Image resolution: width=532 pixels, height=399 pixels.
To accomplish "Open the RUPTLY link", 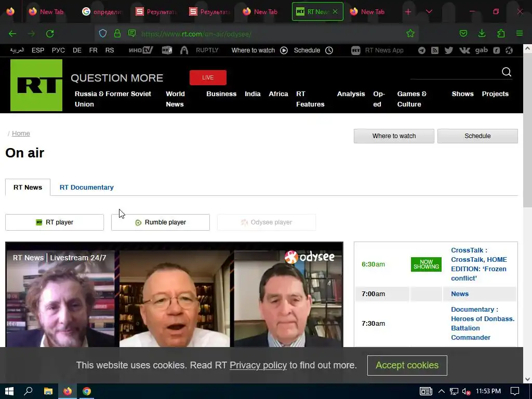I will [x=207, y=50].
